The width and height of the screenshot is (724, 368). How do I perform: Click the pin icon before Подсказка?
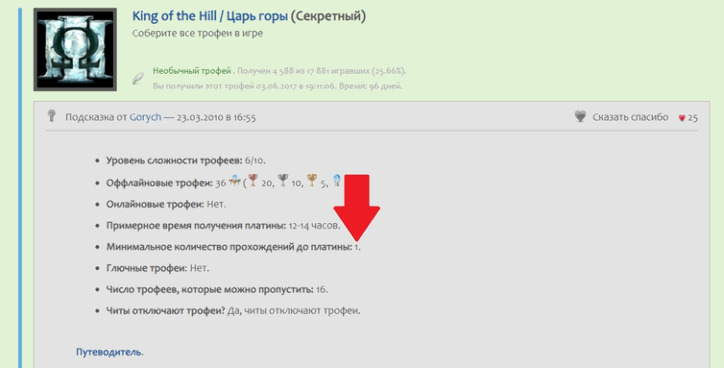[52, 116]
